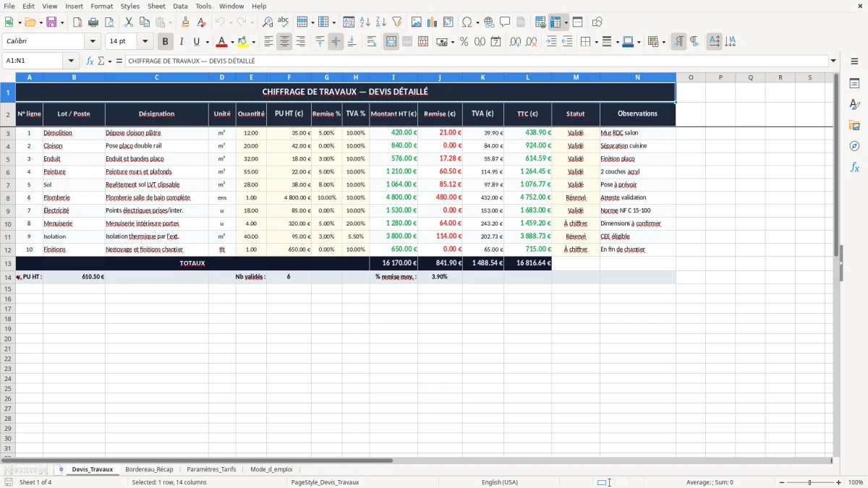This screenshot has height=488, width=868.
Task: Switch to the Paramètres_Tarifs sheet tab
Action: coord(211,469)
